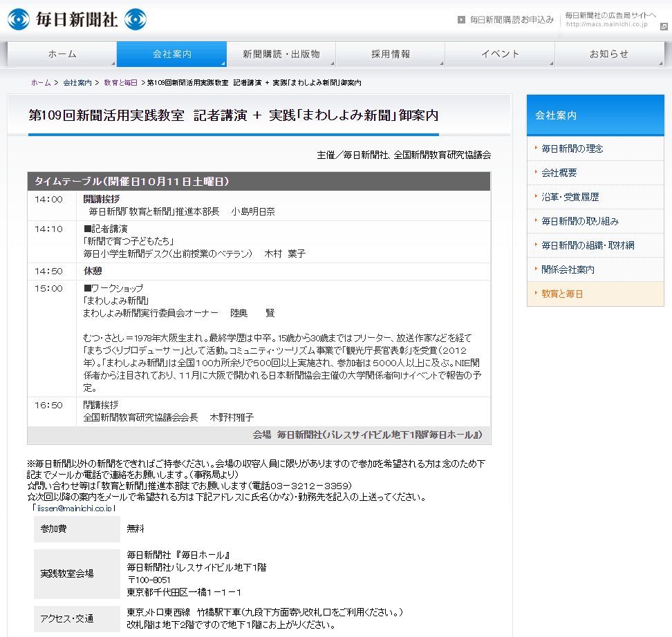Open the 毎日新聞購読お申込み subscription link
The image size is (672, 637).
(511, 19)
